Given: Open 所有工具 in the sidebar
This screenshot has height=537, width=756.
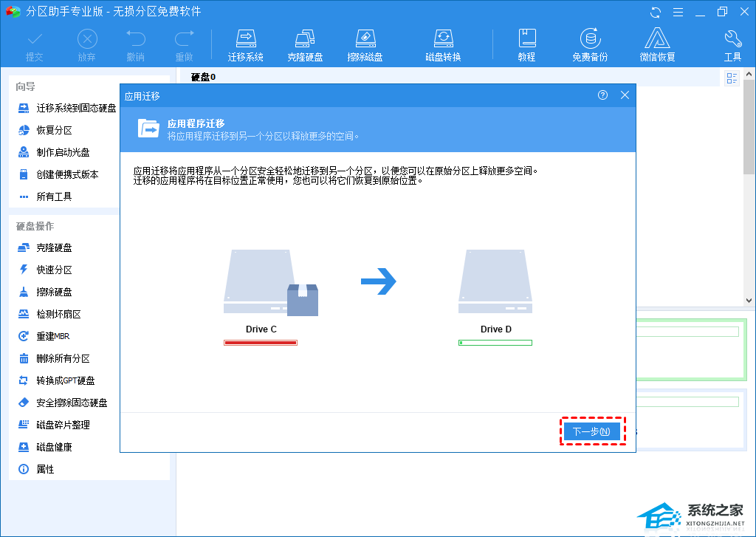Looking at the screenshot, I should point(45,197).
